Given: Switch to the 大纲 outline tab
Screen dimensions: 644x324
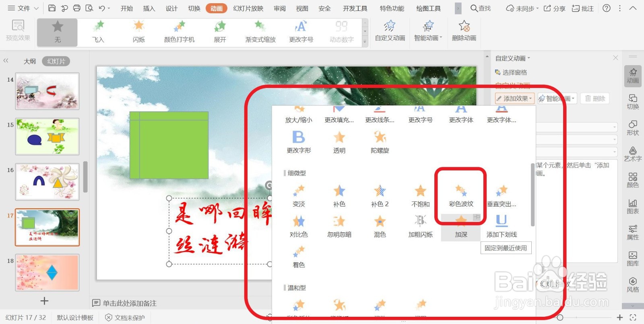Looking at the screenshot, I should coord(30,61).
